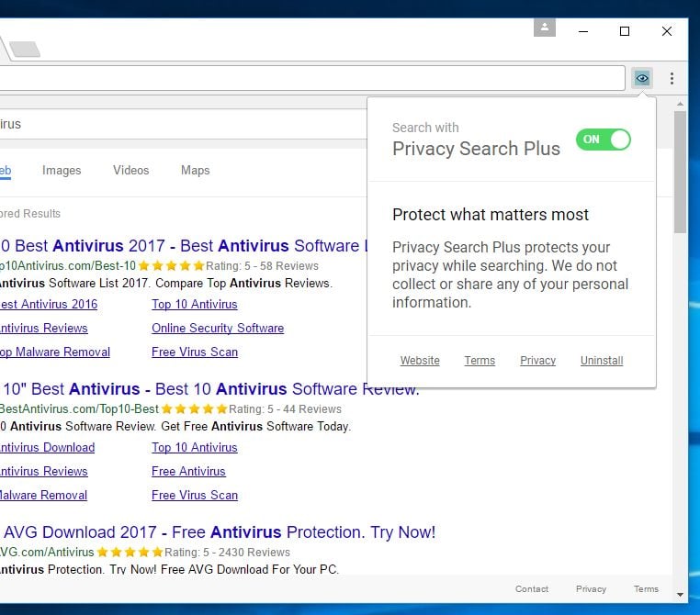The height and width of the screenshot is (615, 700).
Task: Click the Website link in the popup
Action: click(420, 361)
